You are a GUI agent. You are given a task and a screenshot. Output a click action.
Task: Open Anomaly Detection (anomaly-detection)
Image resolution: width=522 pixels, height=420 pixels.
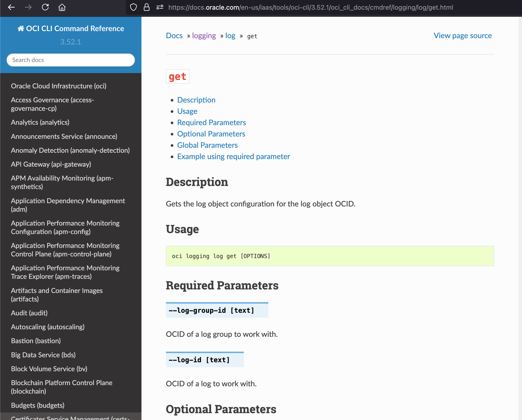click(x=70, y=150)
